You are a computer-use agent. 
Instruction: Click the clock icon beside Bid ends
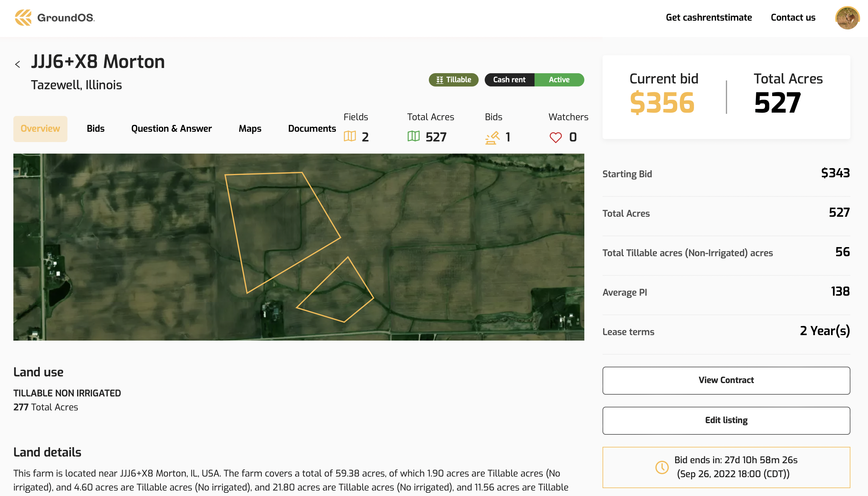point(662,467)
